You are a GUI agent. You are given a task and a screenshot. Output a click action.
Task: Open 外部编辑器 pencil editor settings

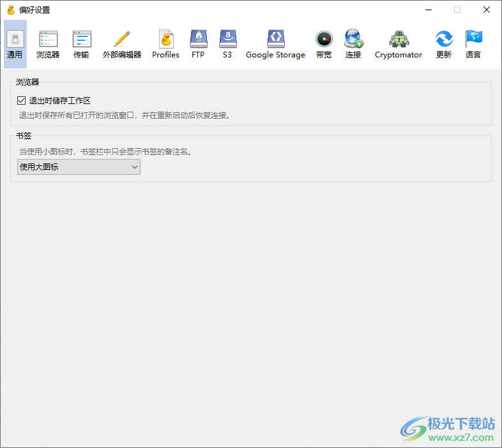coord(122,44)
